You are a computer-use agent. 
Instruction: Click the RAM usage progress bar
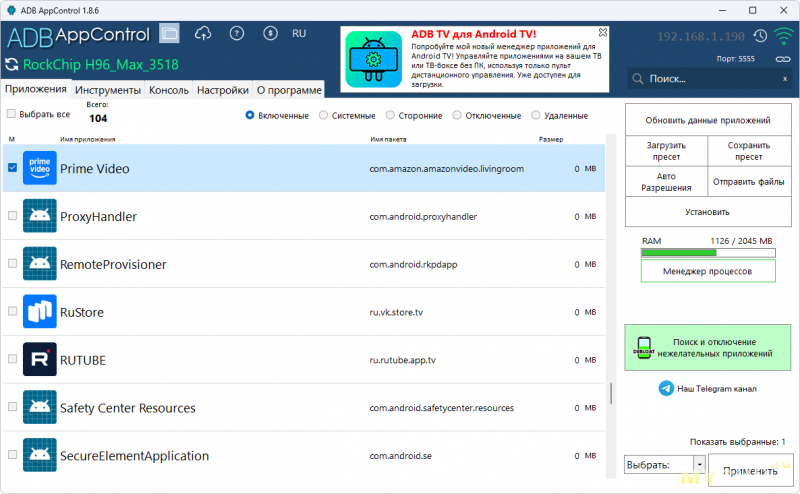tap(708, 253)
